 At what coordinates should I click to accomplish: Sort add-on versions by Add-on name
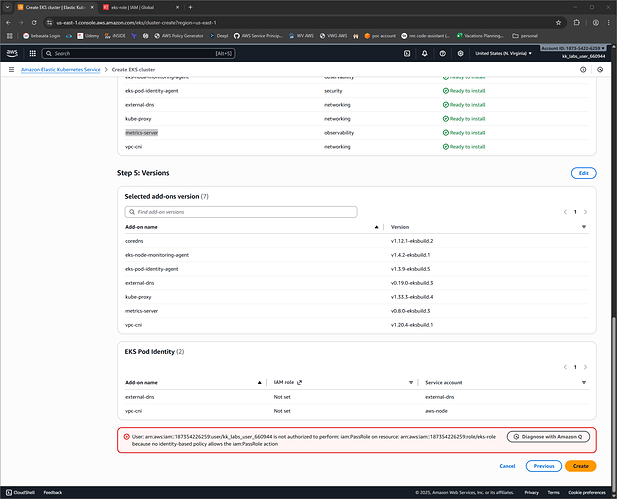click(x=377, y=227)
